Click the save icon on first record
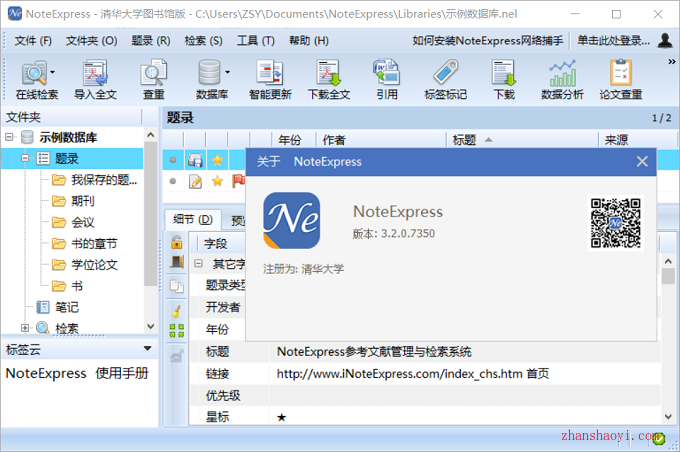 coord(195,160)
